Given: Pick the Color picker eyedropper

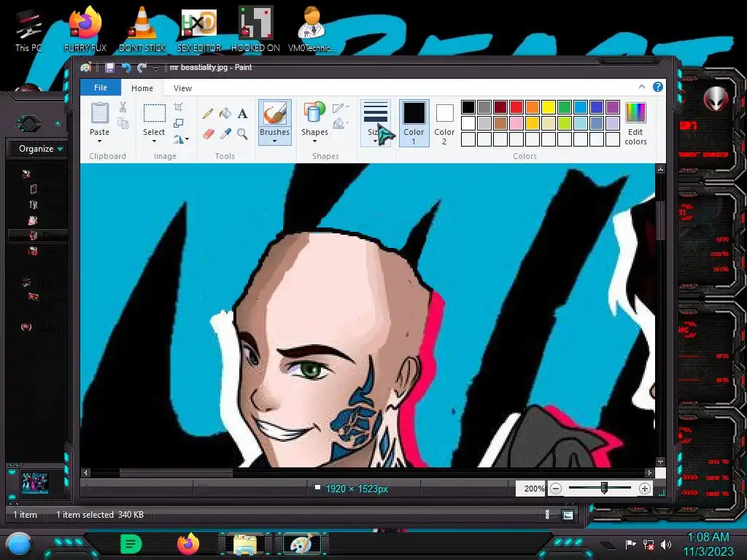Looking at the screenshot, I should (225, 134).
